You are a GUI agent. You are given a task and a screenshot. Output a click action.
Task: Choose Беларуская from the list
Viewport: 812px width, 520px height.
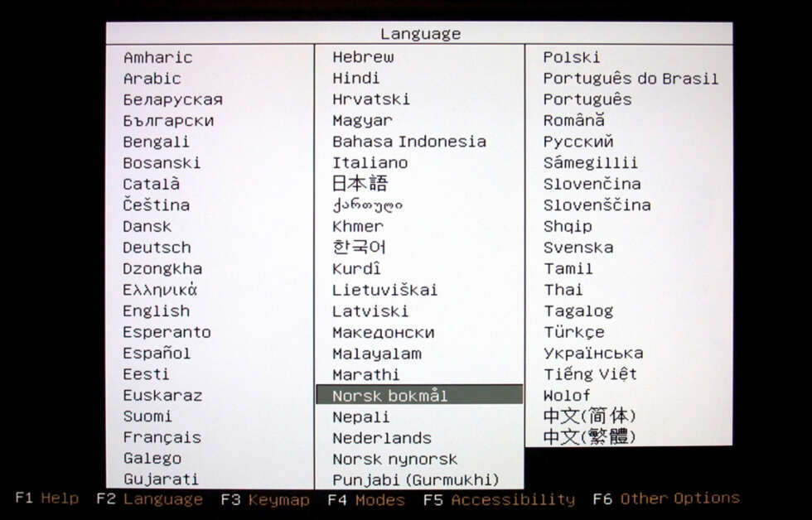coord(173,99)
